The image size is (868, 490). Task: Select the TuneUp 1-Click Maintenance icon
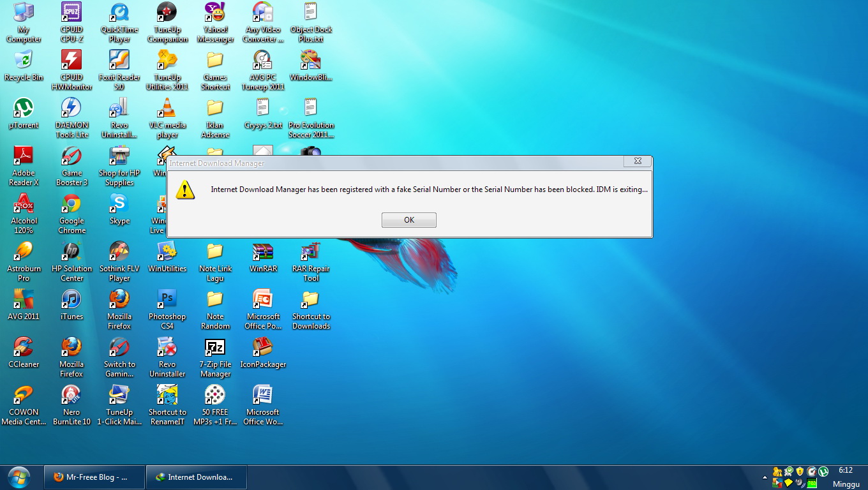[119, 405]
